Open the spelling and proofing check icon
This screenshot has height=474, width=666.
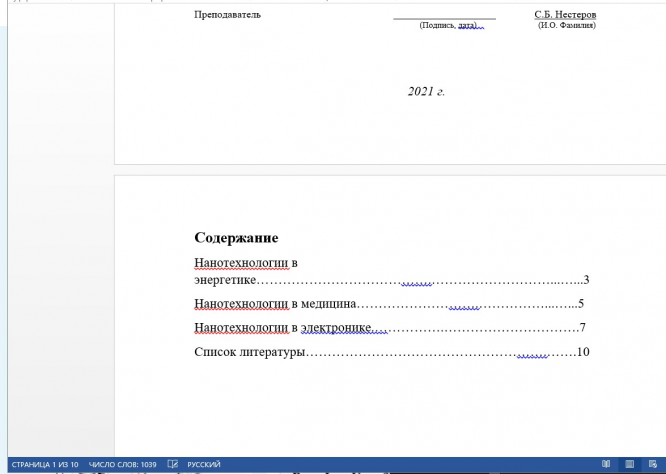173,464
